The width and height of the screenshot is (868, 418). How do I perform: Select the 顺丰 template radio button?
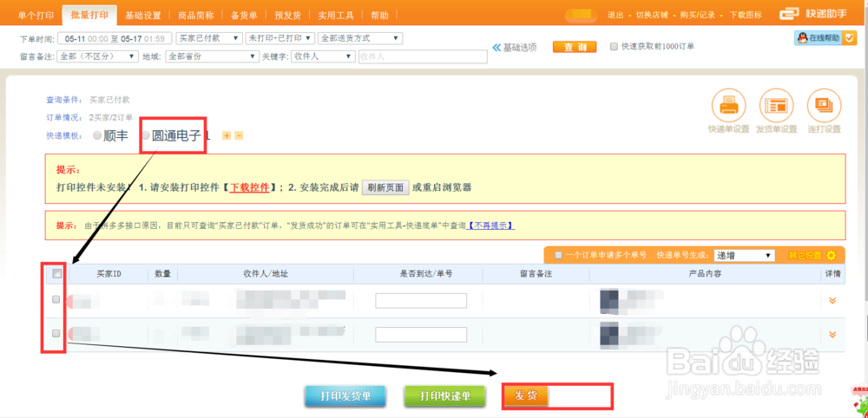tap(97, 135)
